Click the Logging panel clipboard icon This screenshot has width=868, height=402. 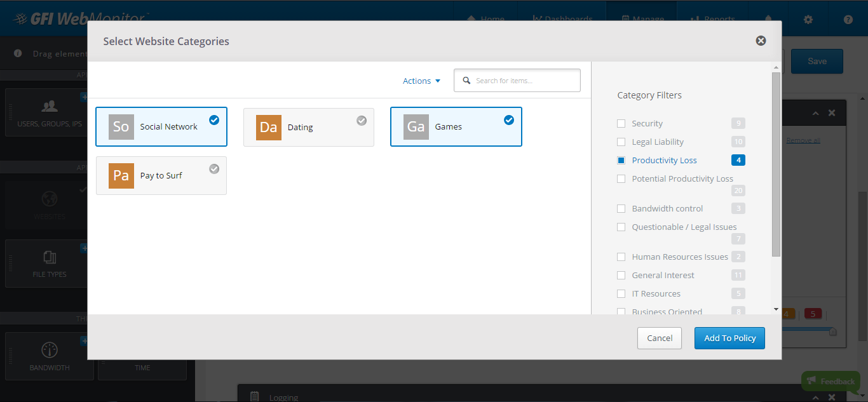pyautogui.click(x=255, y=396)
